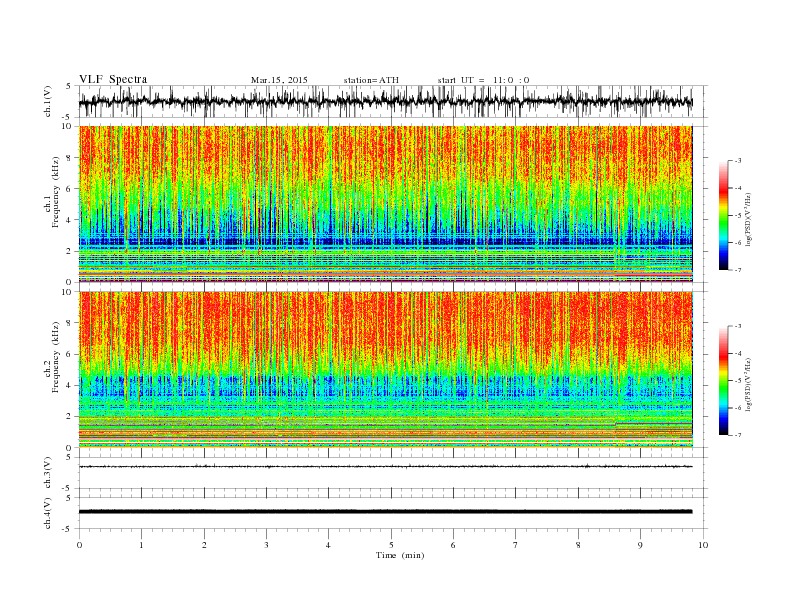The height and width of the screenshot is (612, 792).
Task: Click time axis tick label "5"
Action: coord(391,545)
